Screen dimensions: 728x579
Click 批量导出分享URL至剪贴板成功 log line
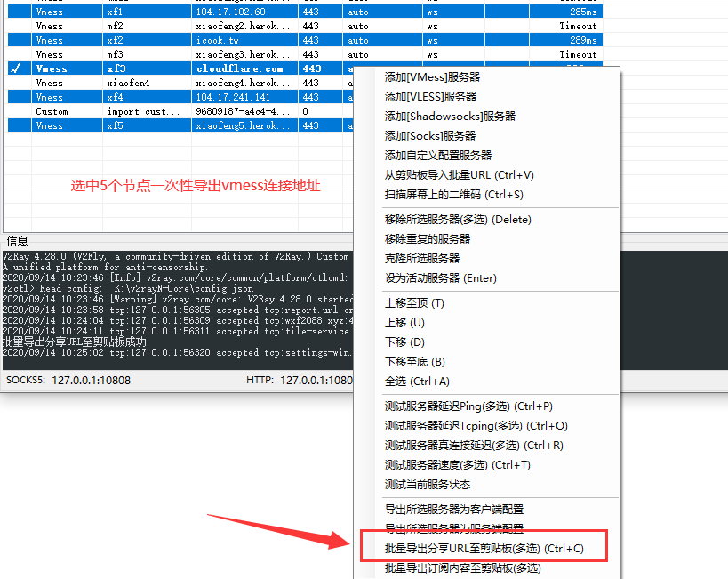[x=75, y=342]
